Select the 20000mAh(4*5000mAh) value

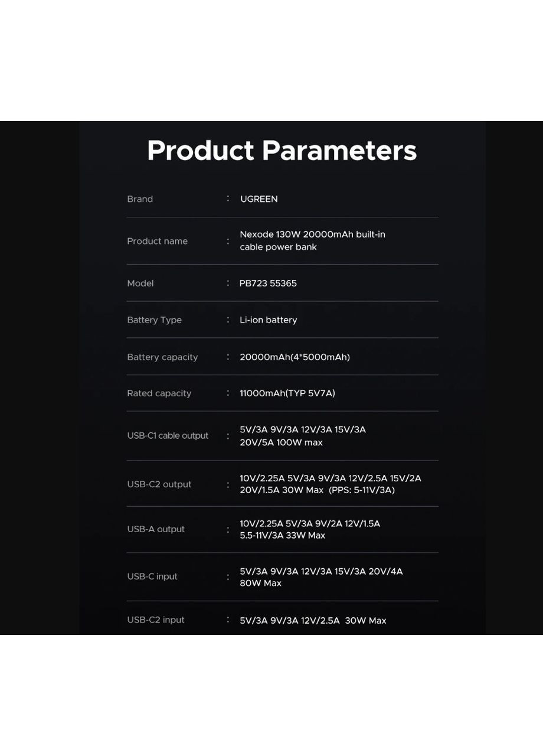point(295,357)
